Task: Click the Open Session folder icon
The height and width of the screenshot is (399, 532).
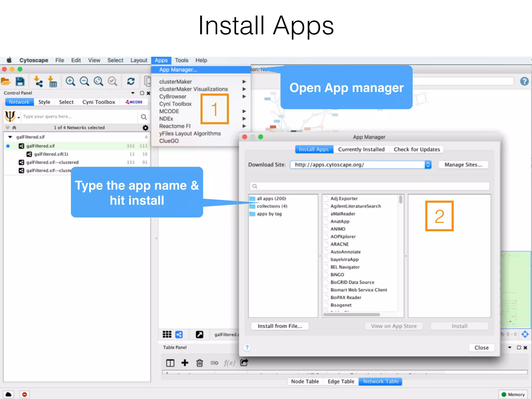Action: coord(6,82)
